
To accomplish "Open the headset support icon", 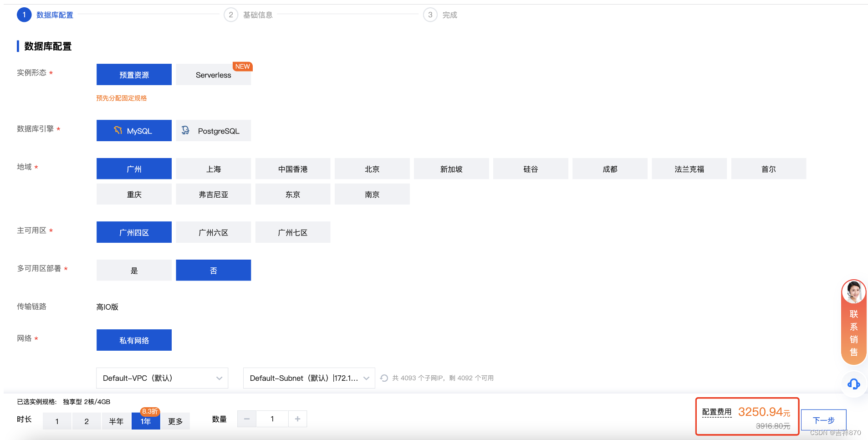I will (853, 384).
